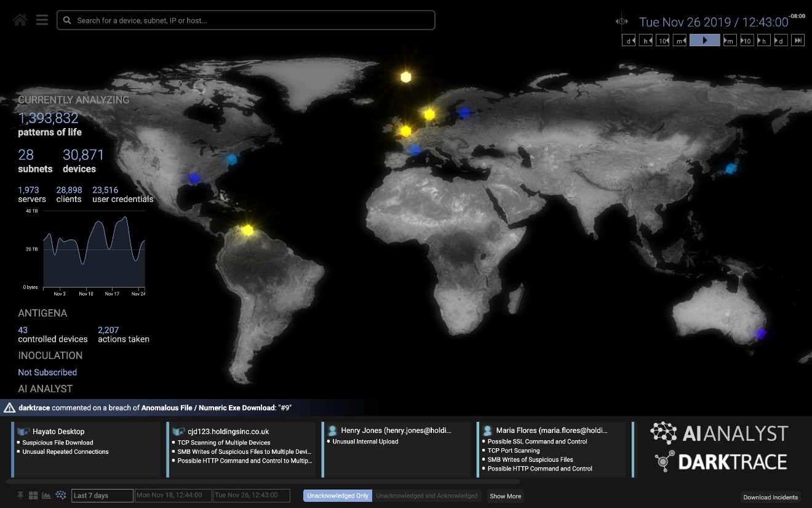This screenshot has height=508, width=812.
Task: Click the Download Incidents button
Action: [770, 497]
